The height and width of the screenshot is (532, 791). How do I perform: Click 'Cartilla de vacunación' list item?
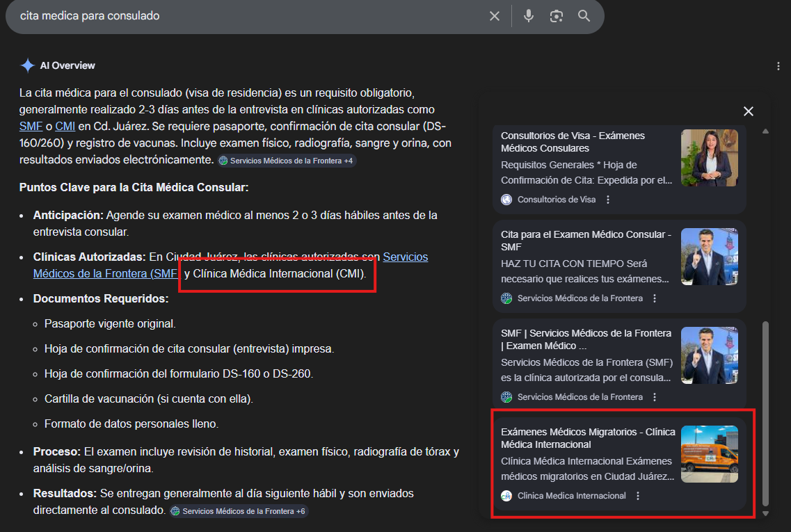coord(148,399)
